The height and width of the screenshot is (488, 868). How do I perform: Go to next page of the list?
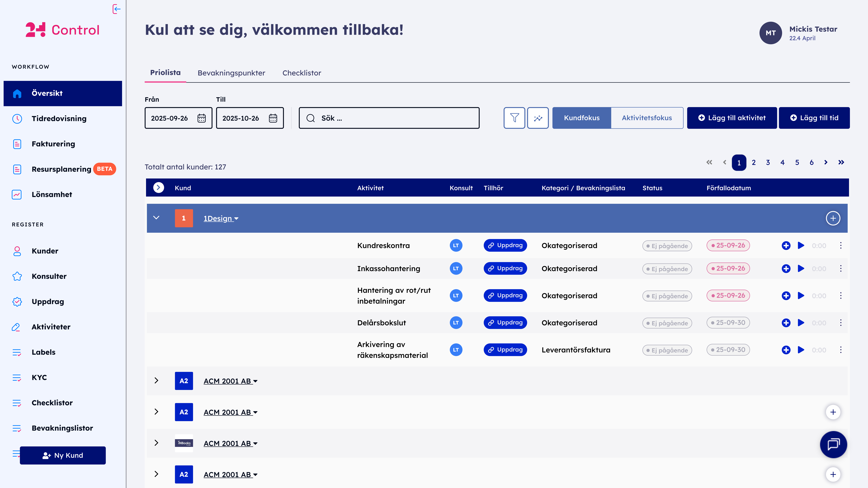[826, 162]
